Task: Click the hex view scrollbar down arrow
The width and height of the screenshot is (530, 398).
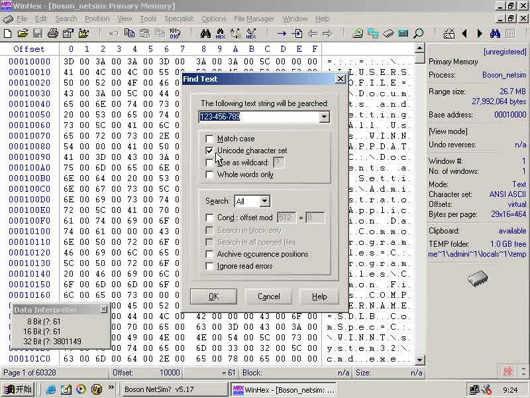Action: (419, 359)
